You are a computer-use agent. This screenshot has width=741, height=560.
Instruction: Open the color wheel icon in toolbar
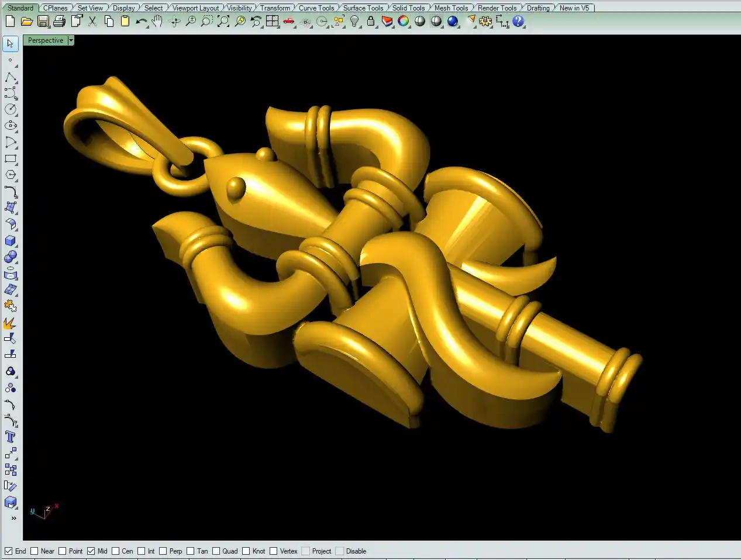[404, 22]
